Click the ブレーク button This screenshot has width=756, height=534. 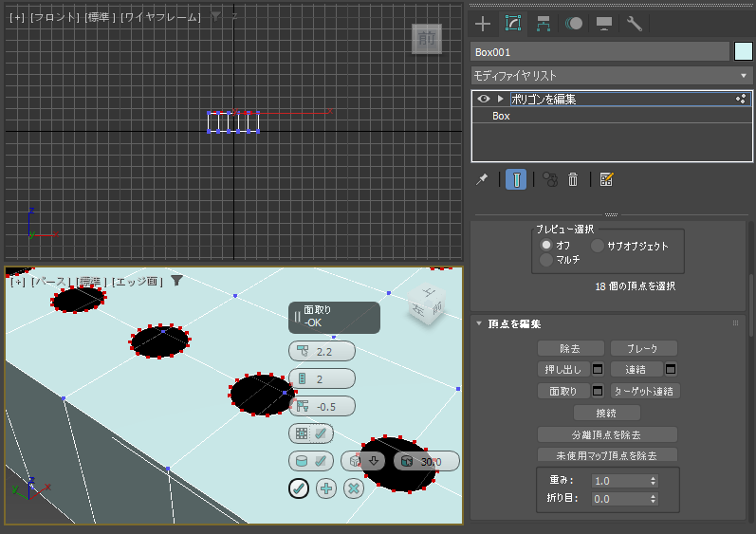pos(643,348)
